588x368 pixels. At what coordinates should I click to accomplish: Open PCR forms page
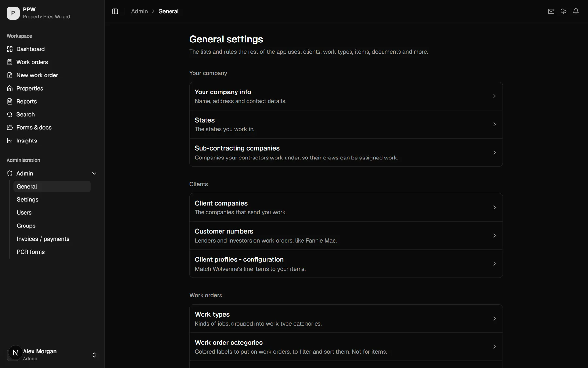pos(52,252)
